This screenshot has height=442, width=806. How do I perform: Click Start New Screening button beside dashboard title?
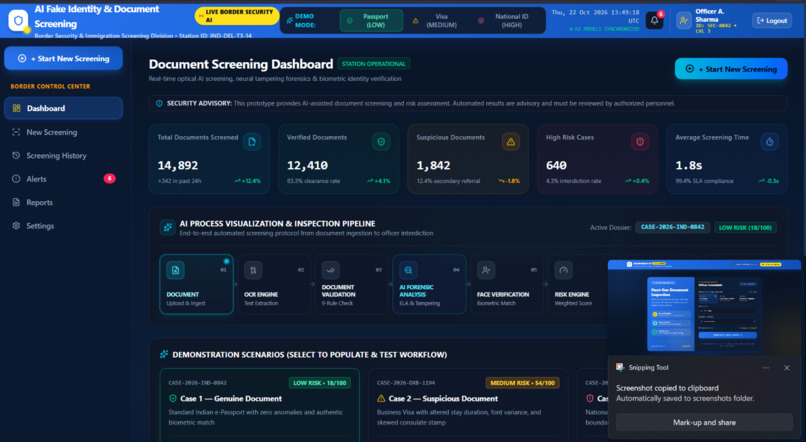click(731, 69)
